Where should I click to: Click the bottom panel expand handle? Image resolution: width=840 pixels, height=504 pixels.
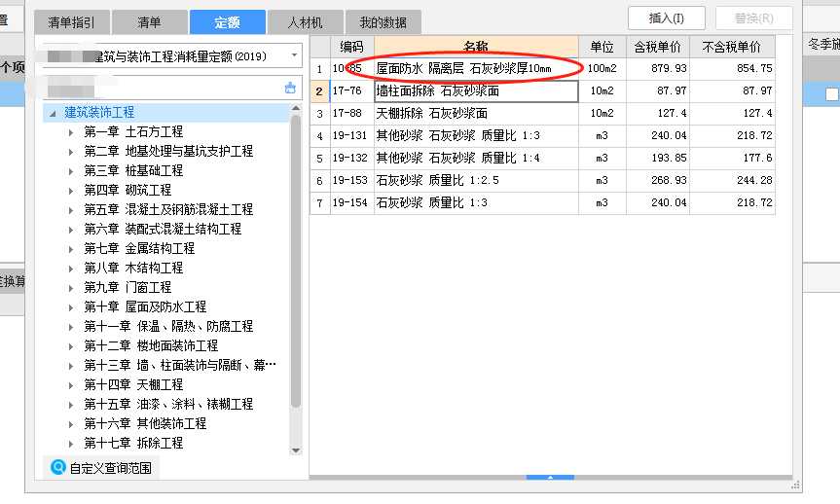[550, 477]
